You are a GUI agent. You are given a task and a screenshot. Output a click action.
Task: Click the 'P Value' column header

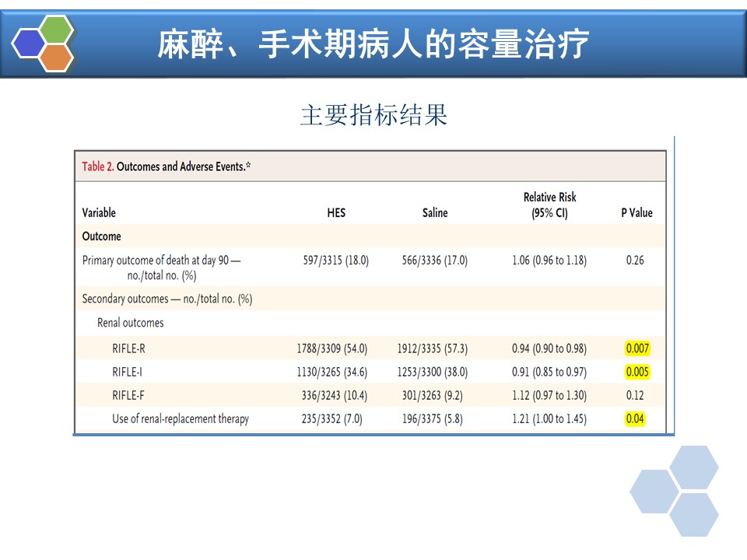637,212
